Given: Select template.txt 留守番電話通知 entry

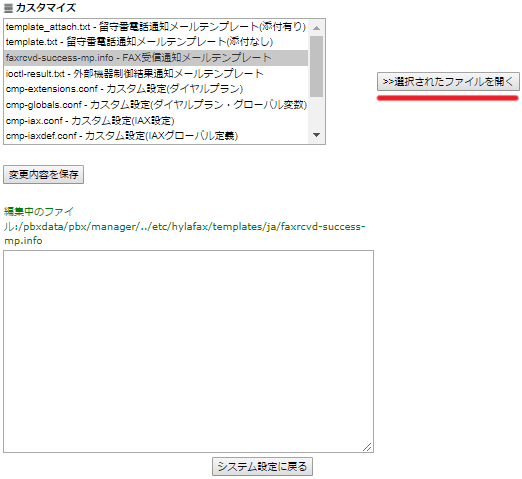Looking at the screenshot, I should coord(156,42).
